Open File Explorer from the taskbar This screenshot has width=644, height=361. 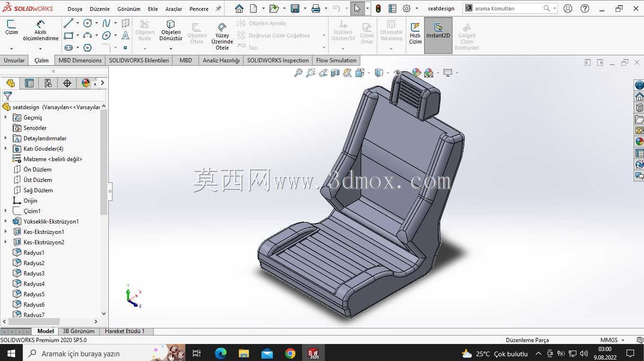click(244, 353)
